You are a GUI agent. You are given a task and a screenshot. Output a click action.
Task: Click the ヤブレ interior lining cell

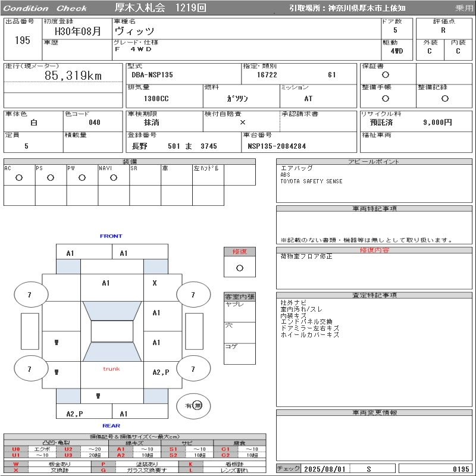coord(240,311)
